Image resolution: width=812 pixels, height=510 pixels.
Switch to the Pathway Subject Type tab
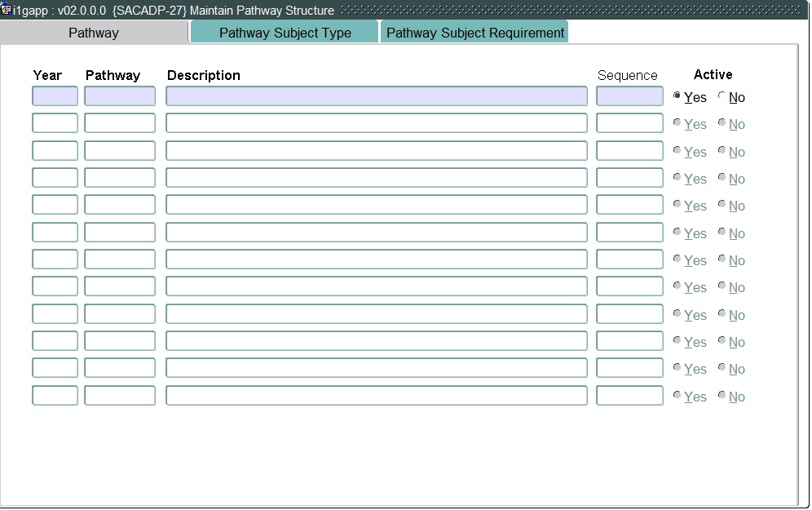pyautogui.click(x=285, y=33)
